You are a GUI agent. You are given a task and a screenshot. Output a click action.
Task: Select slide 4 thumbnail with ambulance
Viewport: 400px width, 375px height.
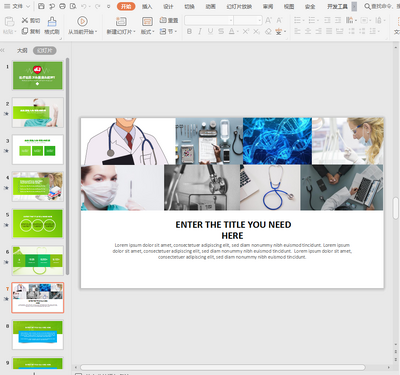(38, 186)
